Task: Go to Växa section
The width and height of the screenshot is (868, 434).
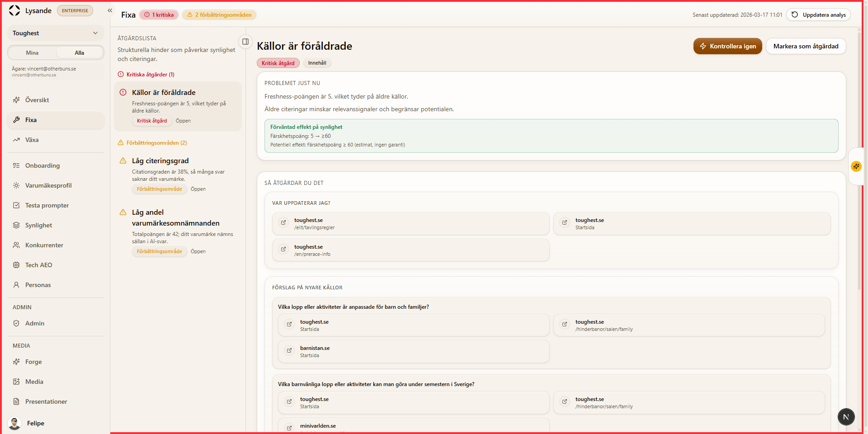Action: point(56,140)
